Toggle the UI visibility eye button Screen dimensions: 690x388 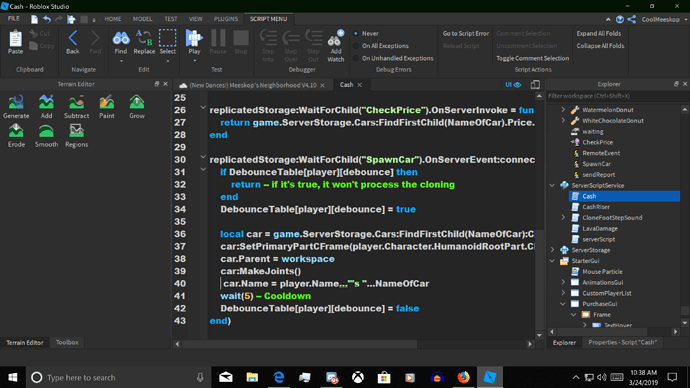(513, 85)
